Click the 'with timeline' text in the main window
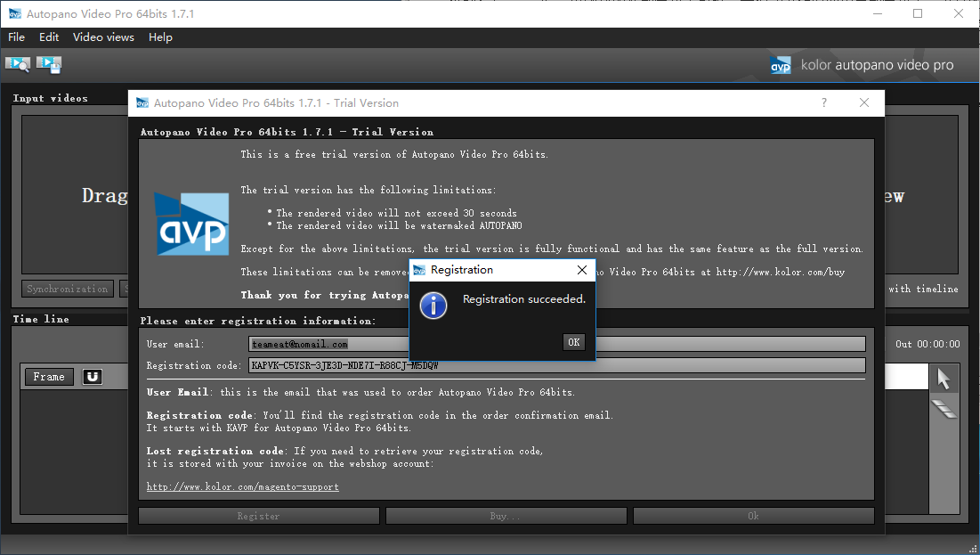This screenshot has height=555, width=980. point(923,289)
